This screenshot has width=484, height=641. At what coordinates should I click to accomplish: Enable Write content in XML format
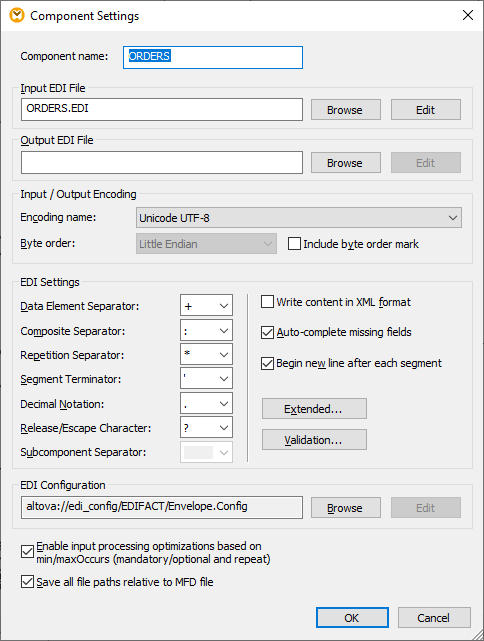pyautogui.click(x=267, y=302)
